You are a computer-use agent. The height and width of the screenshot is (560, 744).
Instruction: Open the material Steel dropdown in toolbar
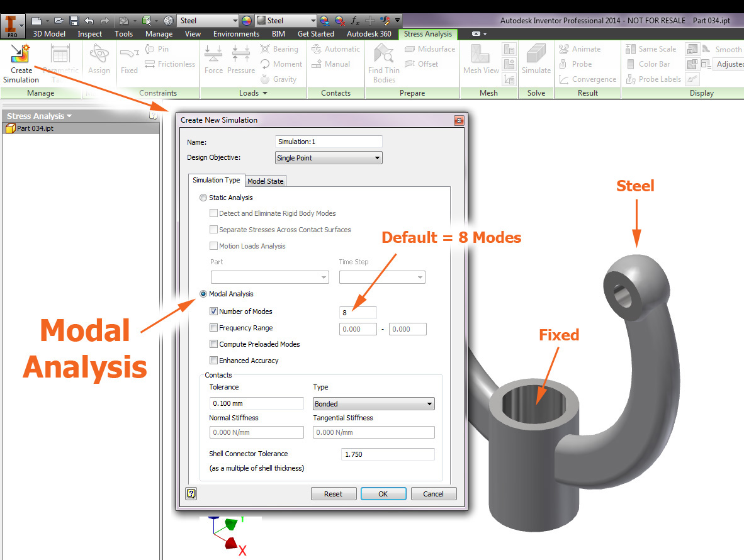pos(208,20)
